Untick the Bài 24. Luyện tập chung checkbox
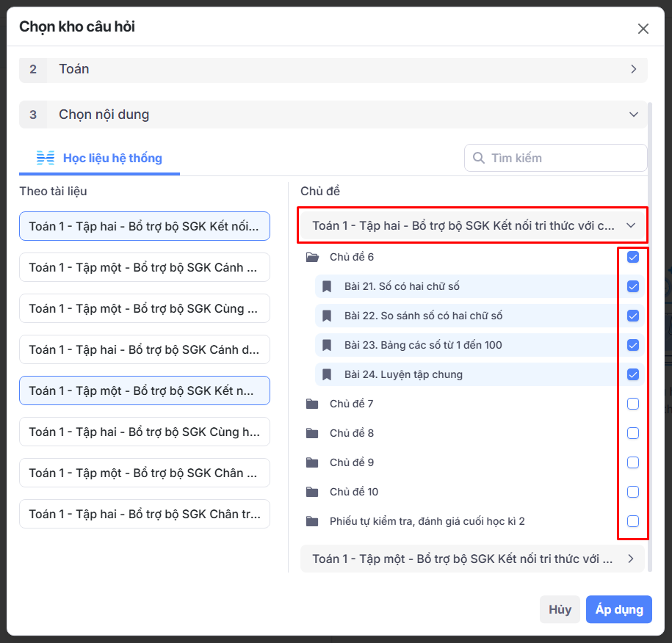 tap(633, 374)
